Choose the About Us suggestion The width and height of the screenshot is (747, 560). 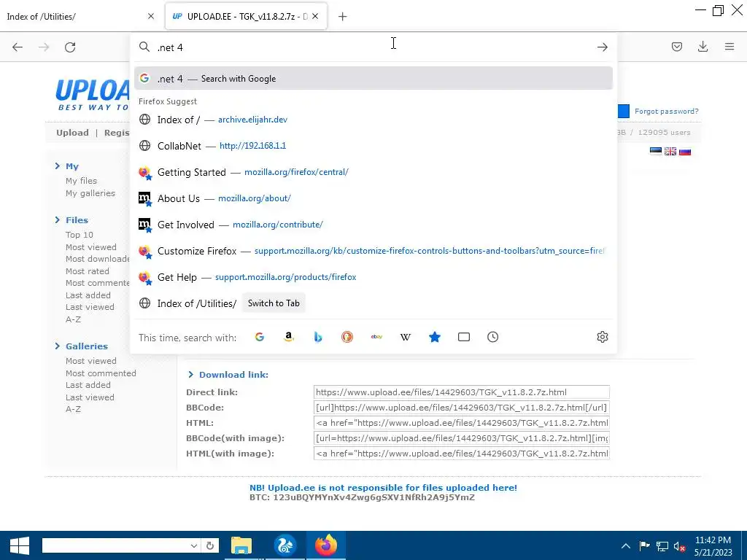(x=373, y=198)
